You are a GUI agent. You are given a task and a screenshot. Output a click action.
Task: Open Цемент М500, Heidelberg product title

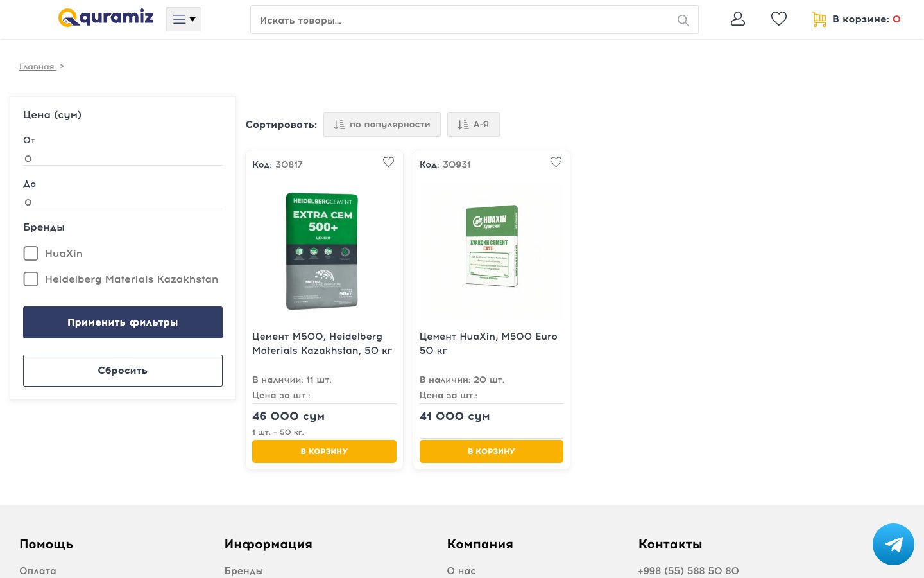(x=322, y=344)
